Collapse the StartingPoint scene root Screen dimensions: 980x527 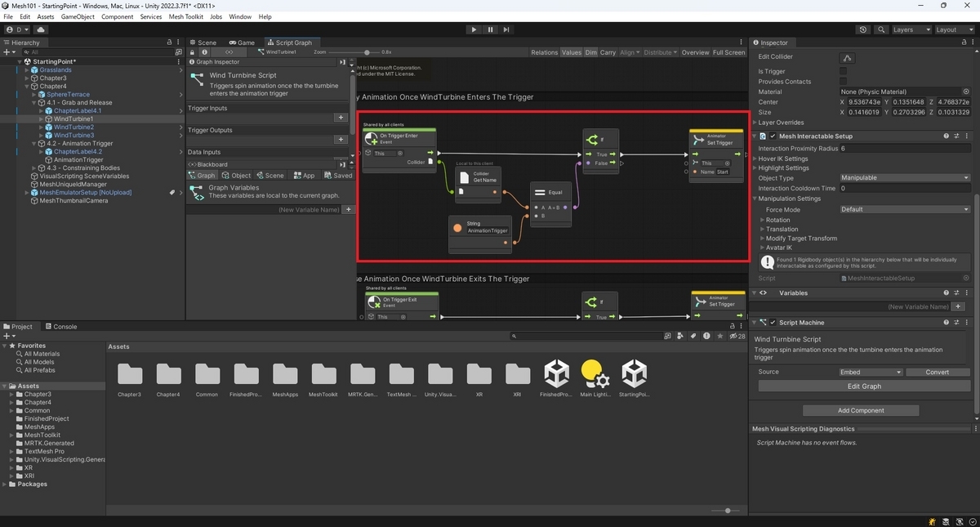tap(20, 62)
